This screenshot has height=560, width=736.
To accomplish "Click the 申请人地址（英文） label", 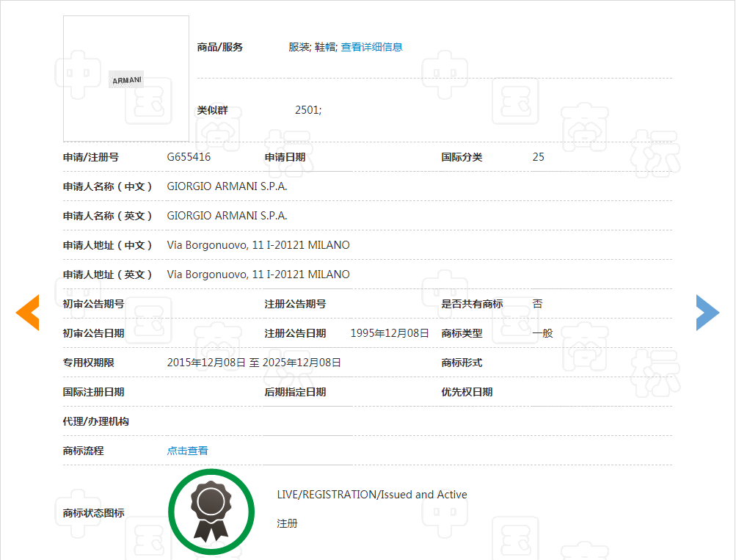I will click(107, 274).
